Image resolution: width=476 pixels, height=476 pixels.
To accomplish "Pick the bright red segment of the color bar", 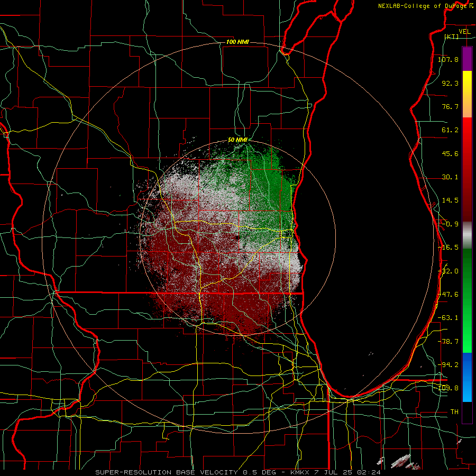I will click(x=467, y=169).
